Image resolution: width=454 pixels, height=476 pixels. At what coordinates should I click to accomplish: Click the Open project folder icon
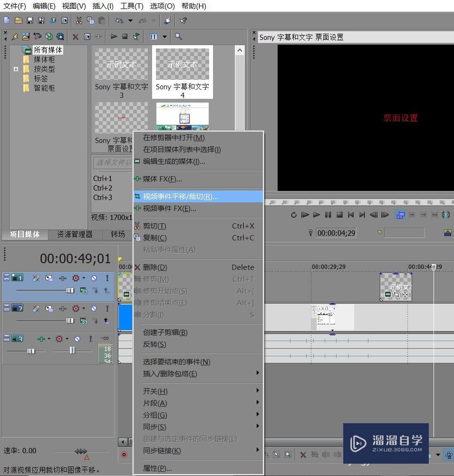point(18,20)
